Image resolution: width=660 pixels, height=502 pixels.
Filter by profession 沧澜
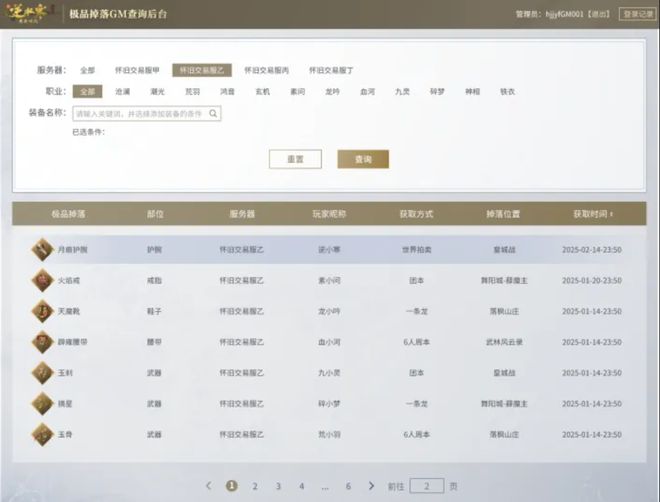point(122,91)
